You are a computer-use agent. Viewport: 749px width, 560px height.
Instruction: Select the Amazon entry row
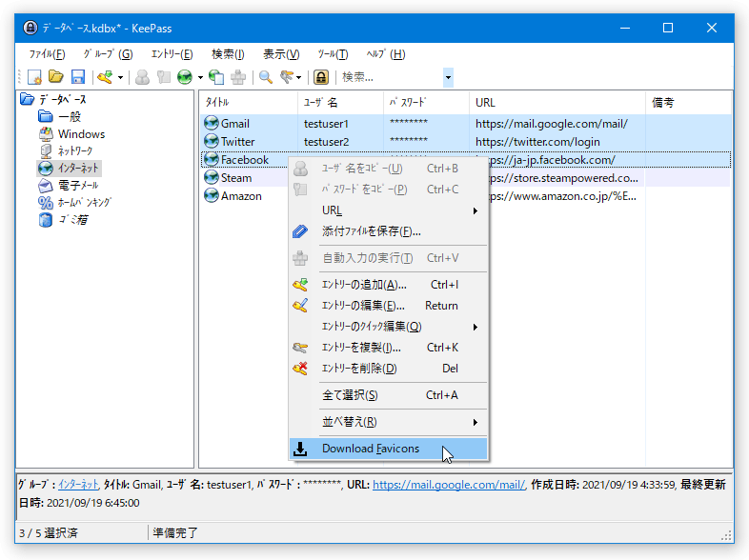coord(466,196)
